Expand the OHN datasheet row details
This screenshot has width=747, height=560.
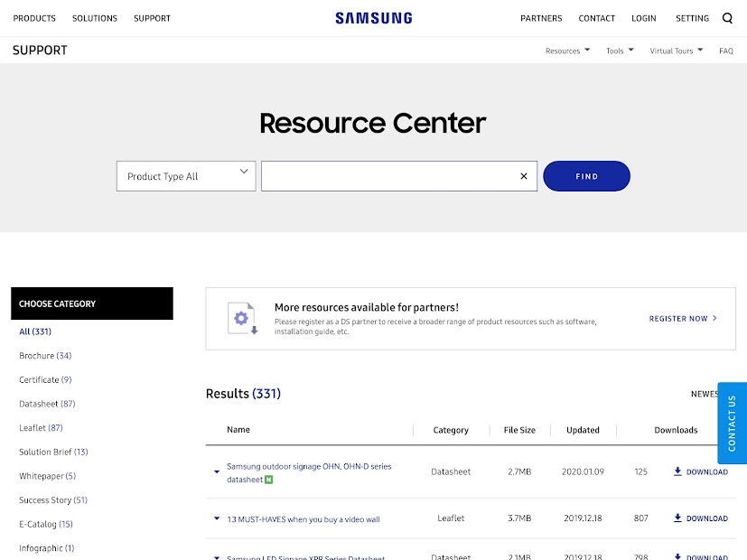[x=216, y=471]
